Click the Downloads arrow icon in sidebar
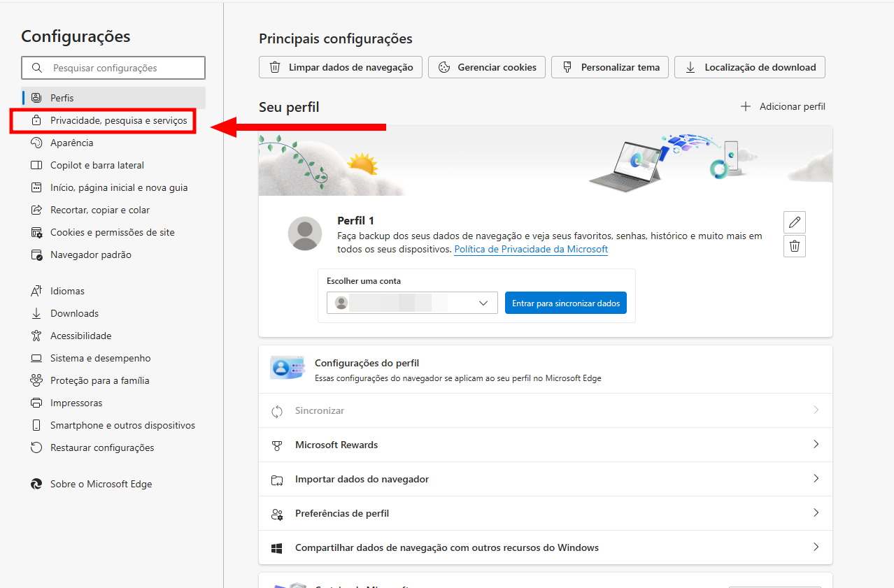Image resolution: width=894 pixels, height=588 pixels. pos(36,313)
